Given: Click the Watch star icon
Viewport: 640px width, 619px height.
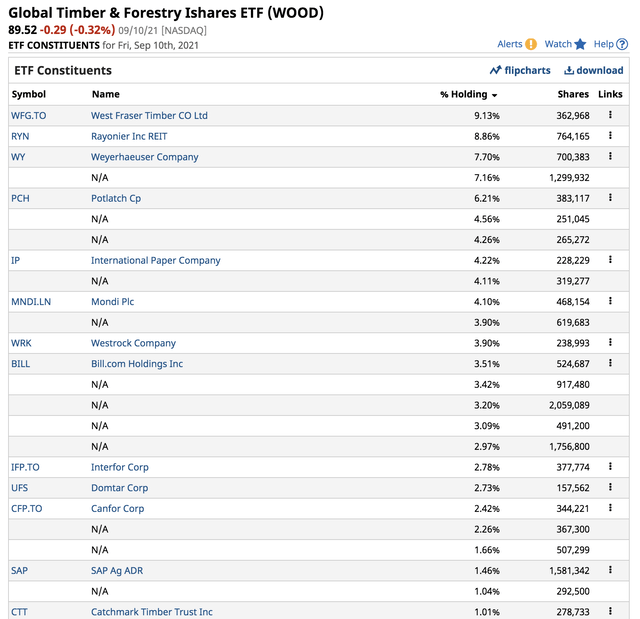Looking at the screenshot, I should coord(580,44).
